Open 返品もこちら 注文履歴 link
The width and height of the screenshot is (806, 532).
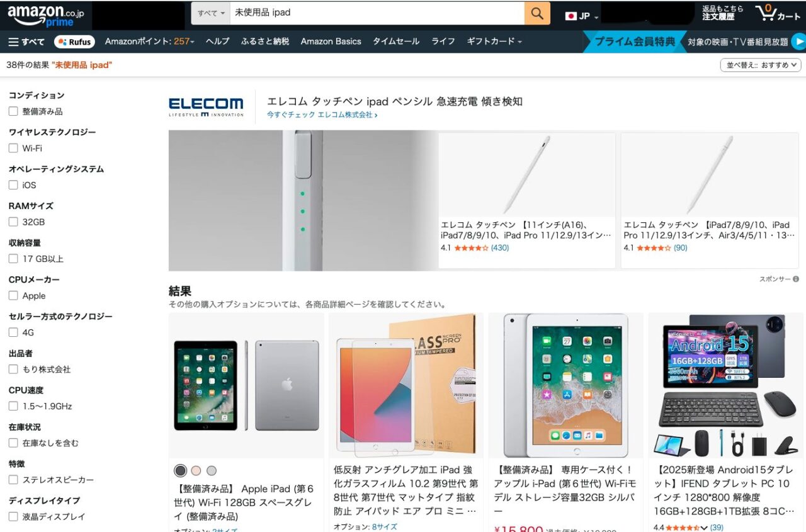(722, 13)
